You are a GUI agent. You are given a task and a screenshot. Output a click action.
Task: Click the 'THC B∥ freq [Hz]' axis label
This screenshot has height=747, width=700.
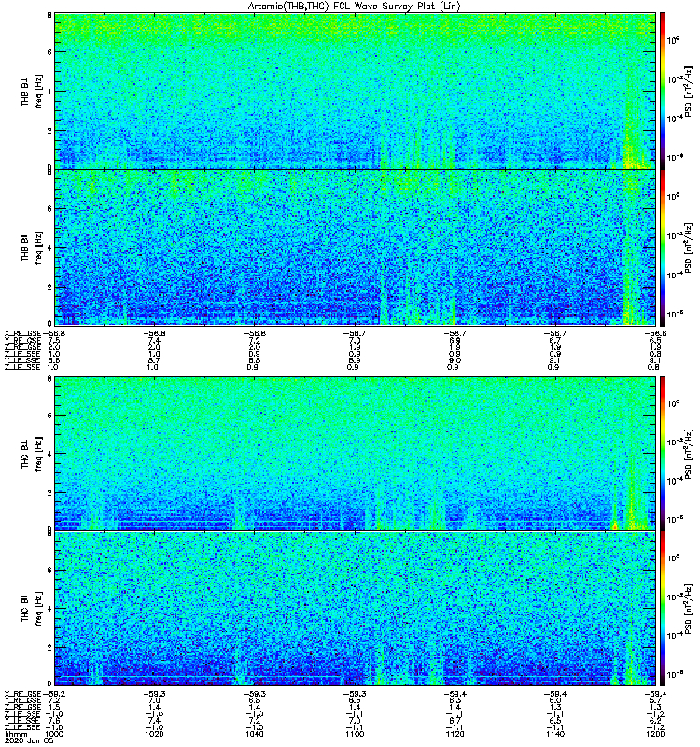click(x=32, y=609)
